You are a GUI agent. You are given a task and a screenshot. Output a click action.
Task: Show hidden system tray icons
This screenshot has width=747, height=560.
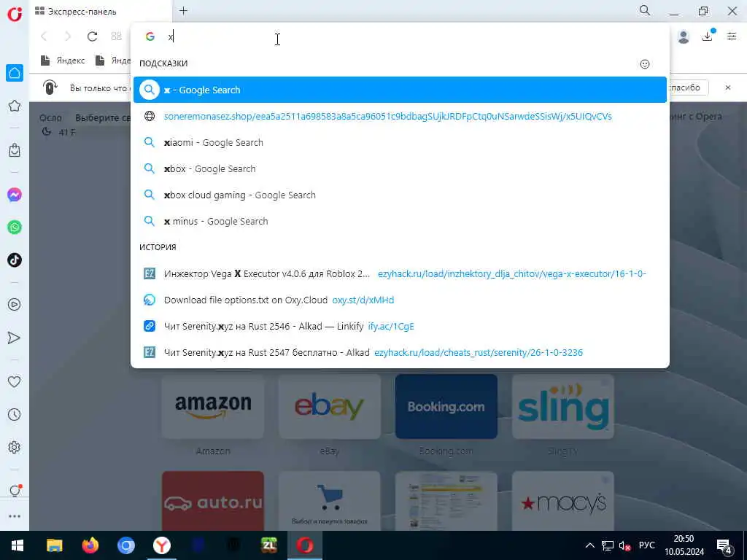589,545
